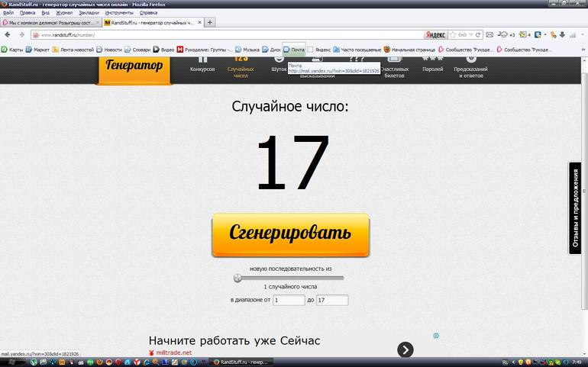Open the Рукоделие: Группы bookmark
This screenshot has height=367, width=588.
pos(205,50)
